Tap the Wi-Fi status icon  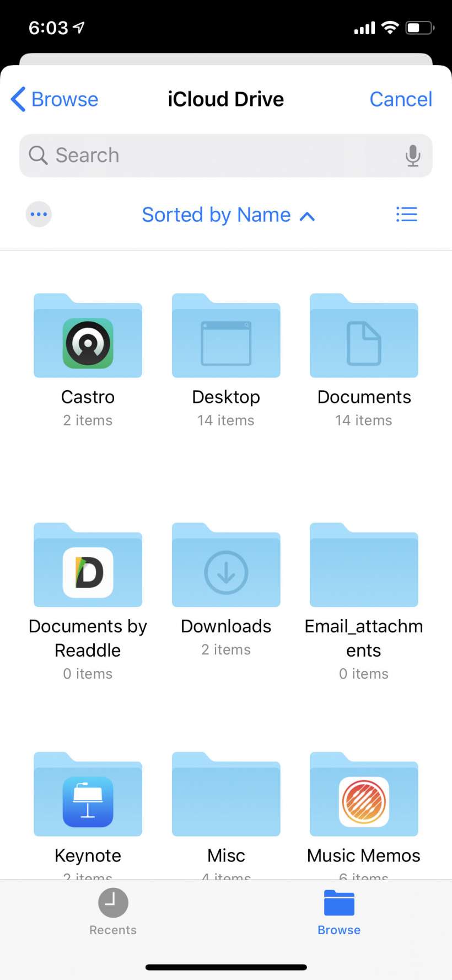coord(390,27)
